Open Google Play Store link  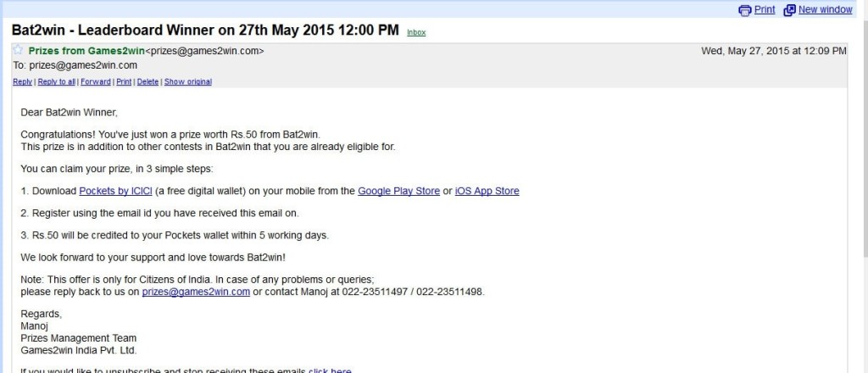[398, 191]
